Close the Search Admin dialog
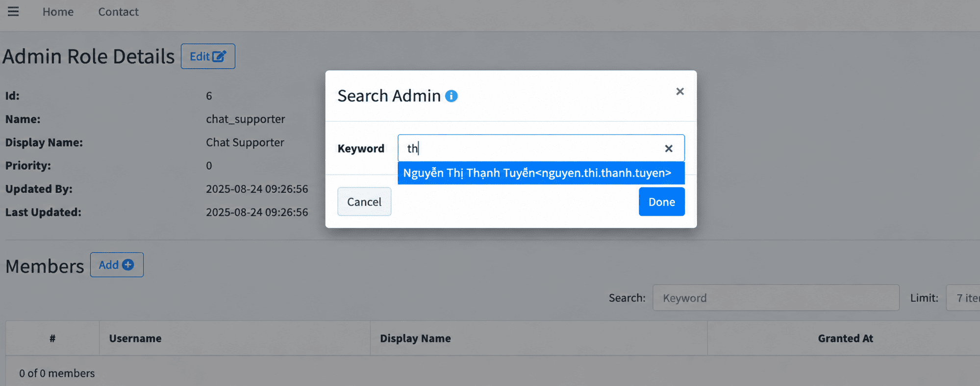The image size is (980, 386). [x=679, y=91]
